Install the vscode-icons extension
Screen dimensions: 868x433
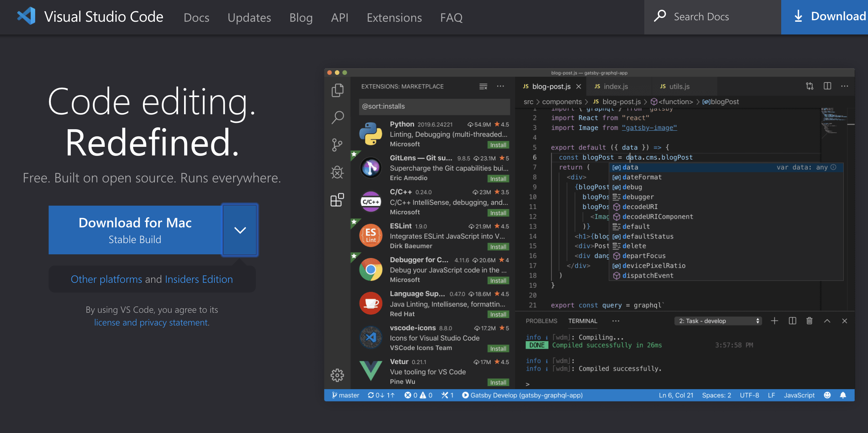tap(498, 348)
